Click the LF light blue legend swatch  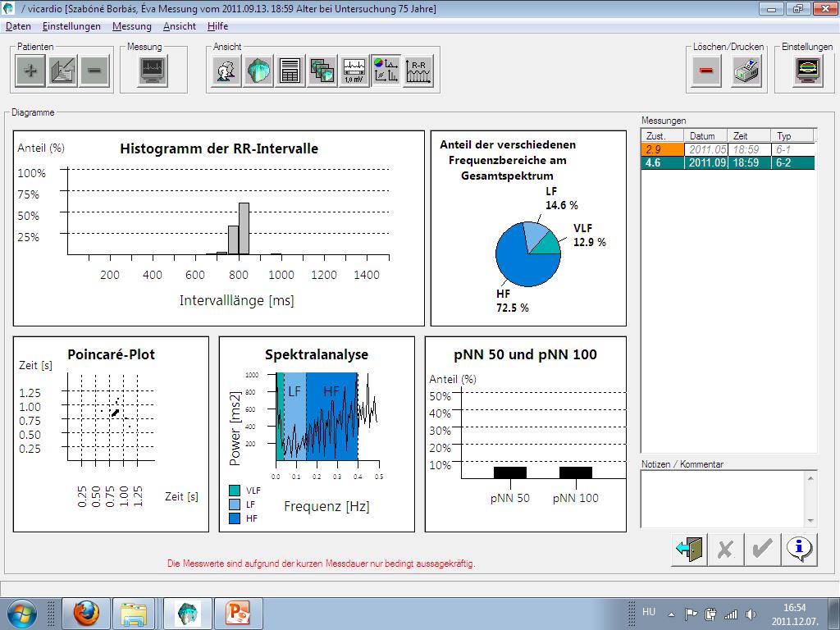coord(235,504)
